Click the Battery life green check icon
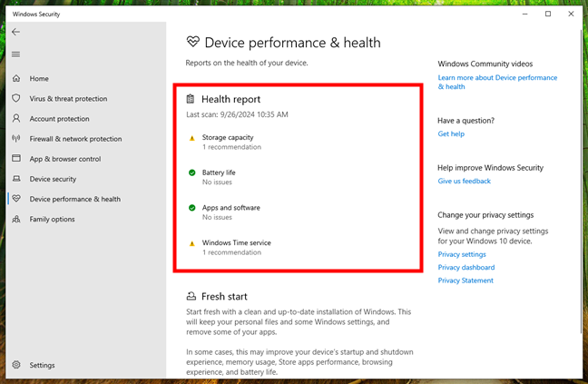 coord(192,172)
